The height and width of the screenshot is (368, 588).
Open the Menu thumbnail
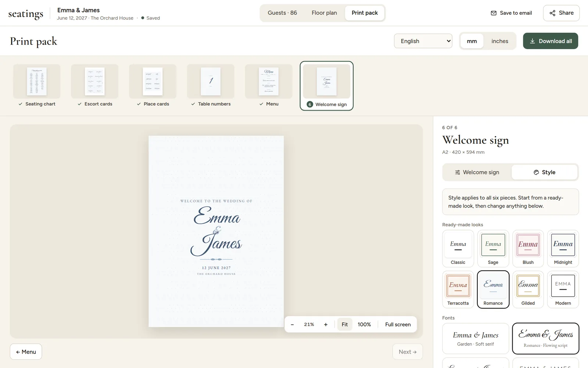coord(269,86)
